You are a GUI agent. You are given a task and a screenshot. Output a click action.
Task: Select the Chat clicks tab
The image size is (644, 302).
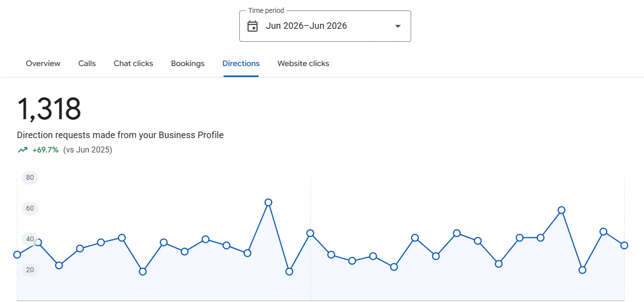133,64
